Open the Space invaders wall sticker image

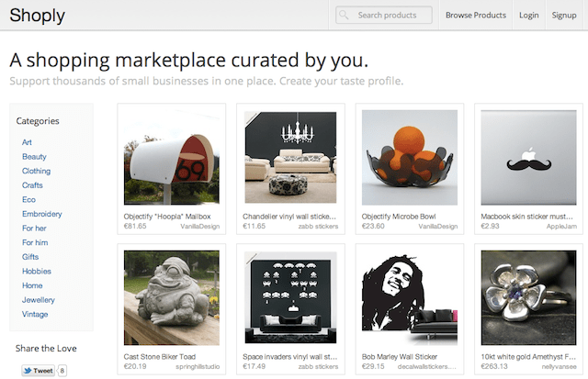[290, 297]
